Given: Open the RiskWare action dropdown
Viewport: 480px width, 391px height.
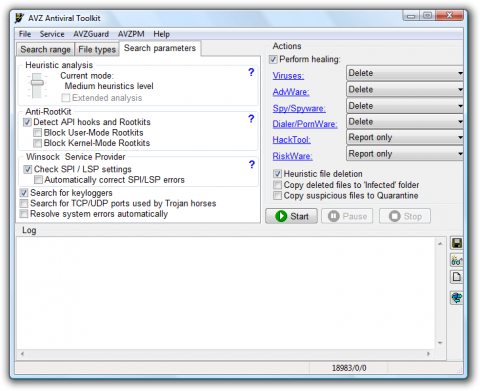Looking at the screenshot, I should click(x=405, y=154).
